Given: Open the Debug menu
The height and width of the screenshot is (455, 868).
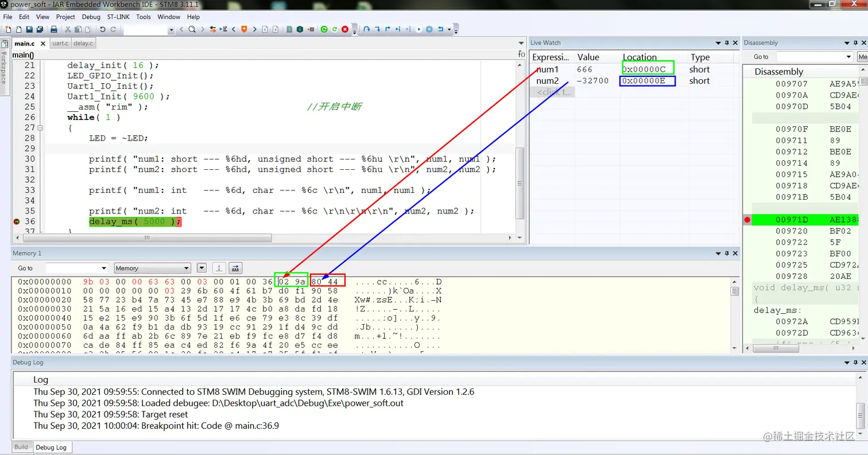Looking at the screenshot, I should pyautogui.click(x=91, y=17).
